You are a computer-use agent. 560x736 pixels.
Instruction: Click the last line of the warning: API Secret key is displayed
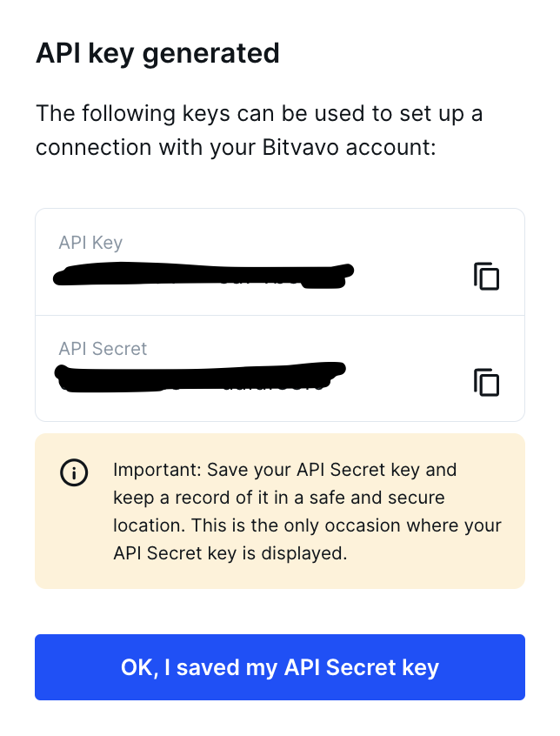pos(230,553)
